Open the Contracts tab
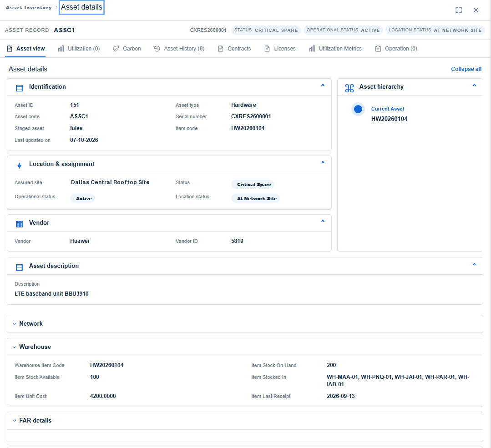 click(234, 49)
